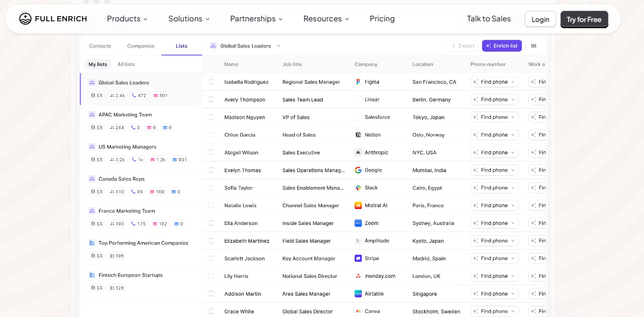Switch to the Contacts tab
The height and width of the screenshot is (317, 644).
[x=100, y=46]
